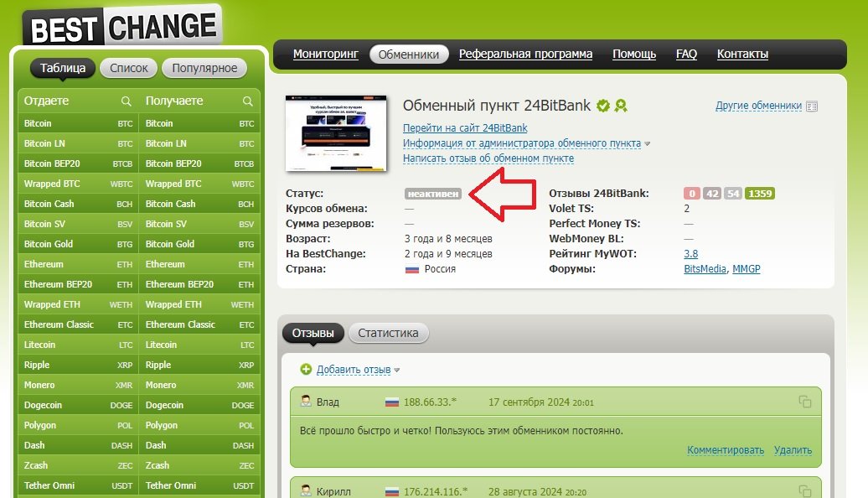This screenshot has width=868, height=498.
Task: Click the green plus icon beside Добавить отзыв
Action: [x=306, y=369]
